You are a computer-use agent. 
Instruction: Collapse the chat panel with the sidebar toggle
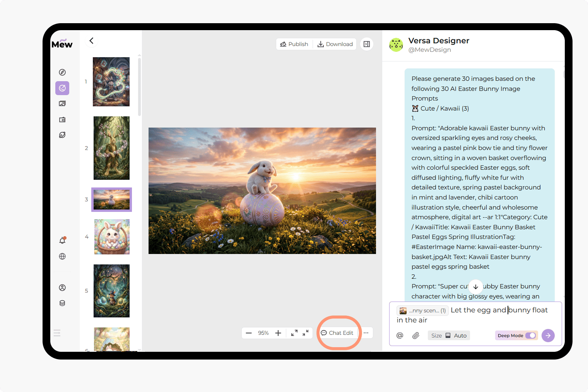pos(366,44)
